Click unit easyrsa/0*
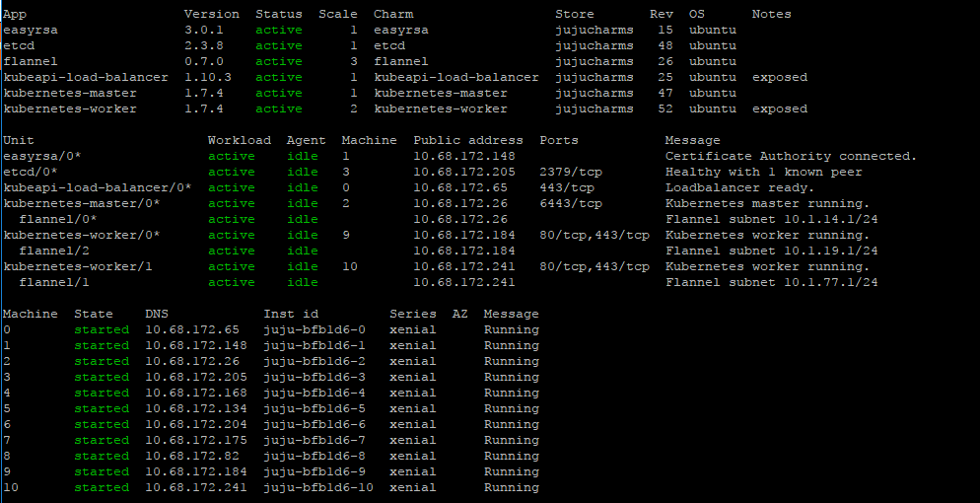 point(42,156)
